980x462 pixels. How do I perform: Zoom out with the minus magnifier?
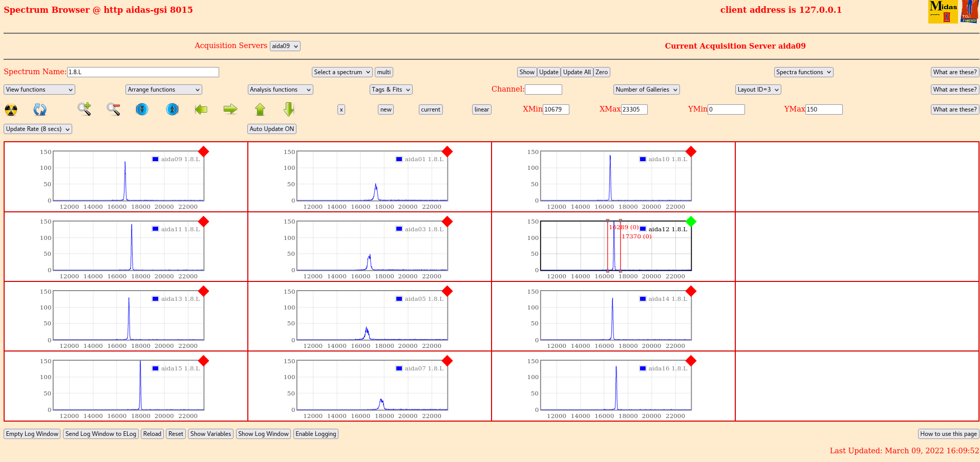pyautogui.click(x=113, y=109)
